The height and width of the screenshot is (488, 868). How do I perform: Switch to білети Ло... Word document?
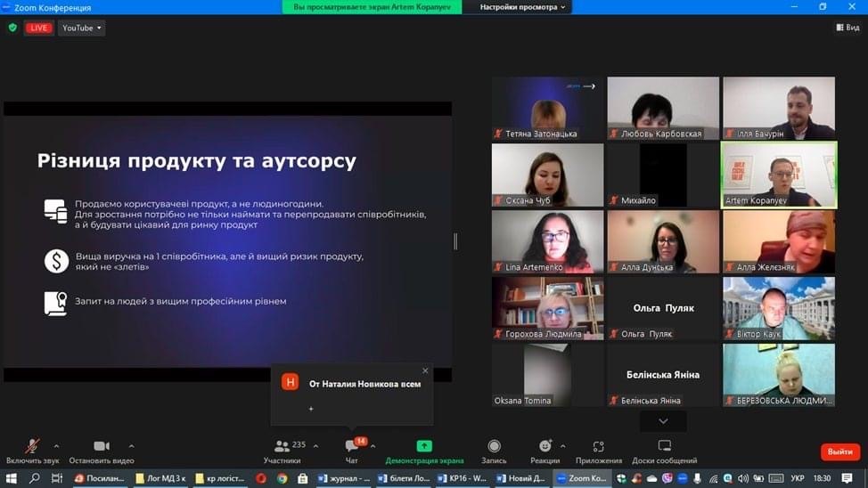click(404, 478)
